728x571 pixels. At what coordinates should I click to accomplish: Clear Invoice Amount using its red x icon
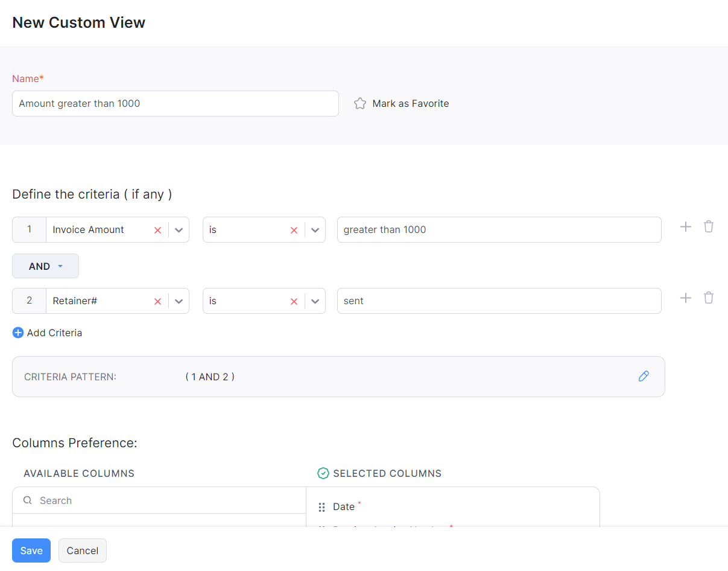point(157,229)
